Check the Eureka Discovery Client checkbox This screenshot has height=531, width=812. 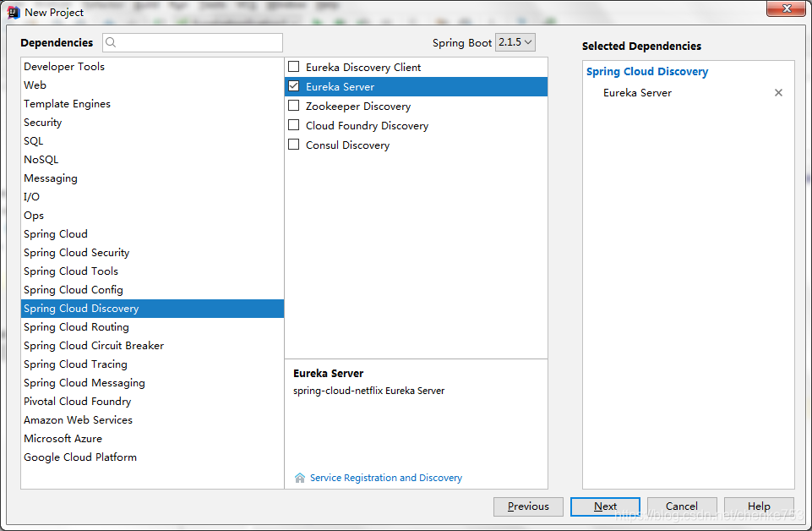[x=294, y=66]
